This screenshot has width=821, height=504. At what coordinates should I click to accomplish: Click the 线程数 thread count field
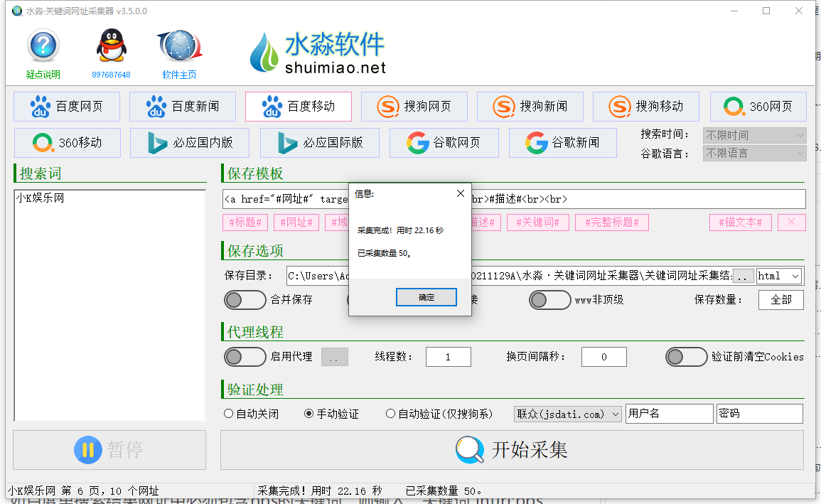tap(448, 357)
